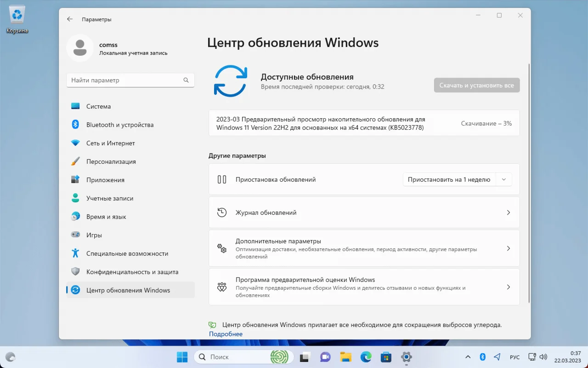Go to Время и язык settings

(130, 217)
